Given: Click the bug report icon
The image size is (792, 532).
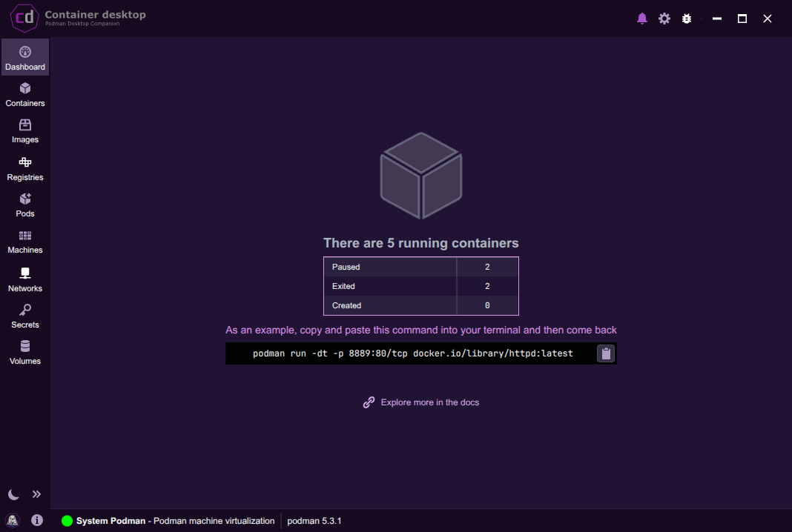Looking at the screenshot, I should (x=687, y=19).
